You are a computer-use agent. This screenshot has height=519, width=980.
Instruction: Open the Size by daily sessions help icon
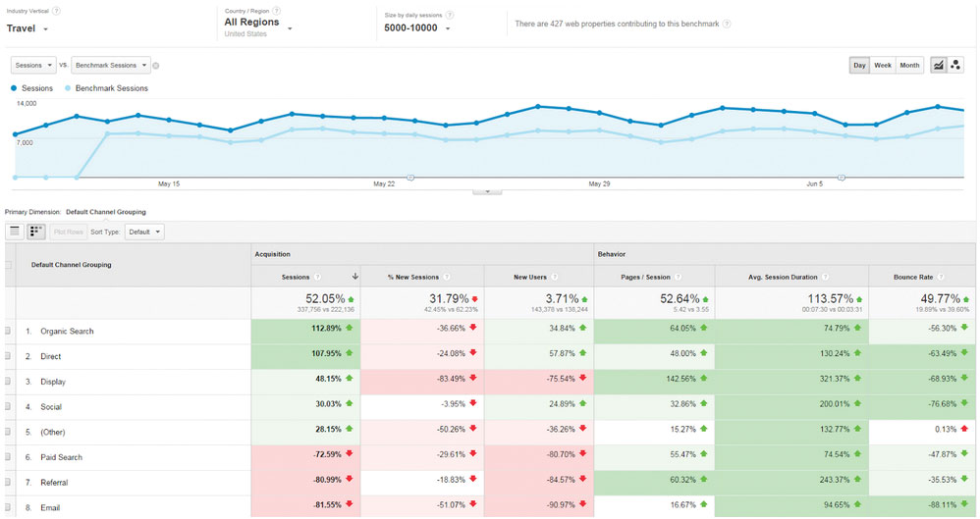[x=450, y=15]
